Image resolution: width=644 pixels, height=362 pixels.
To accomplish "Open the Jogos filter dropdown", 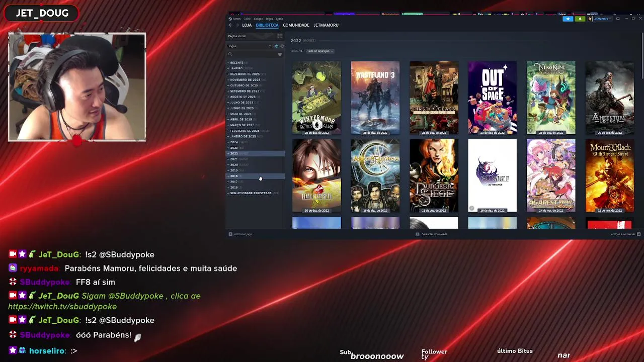I will pos(249,46).
